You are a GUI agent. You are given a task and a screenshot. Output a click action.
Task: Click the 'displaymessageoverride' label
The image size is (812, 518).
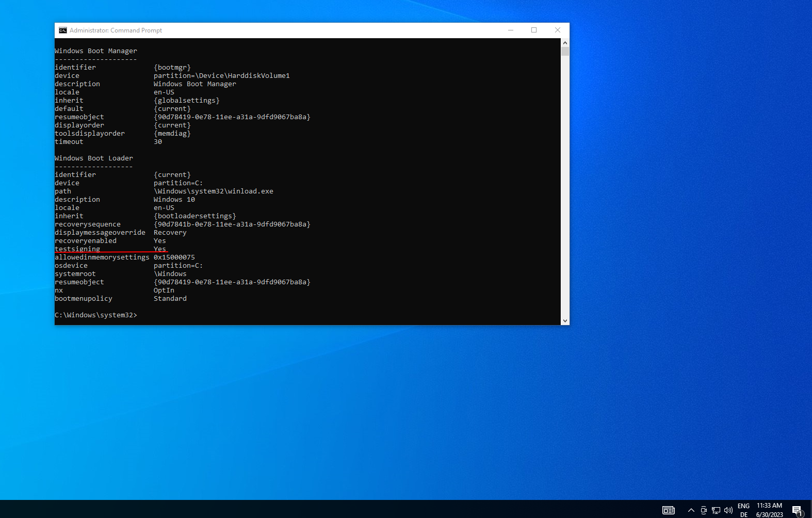(x=100, y=233)
